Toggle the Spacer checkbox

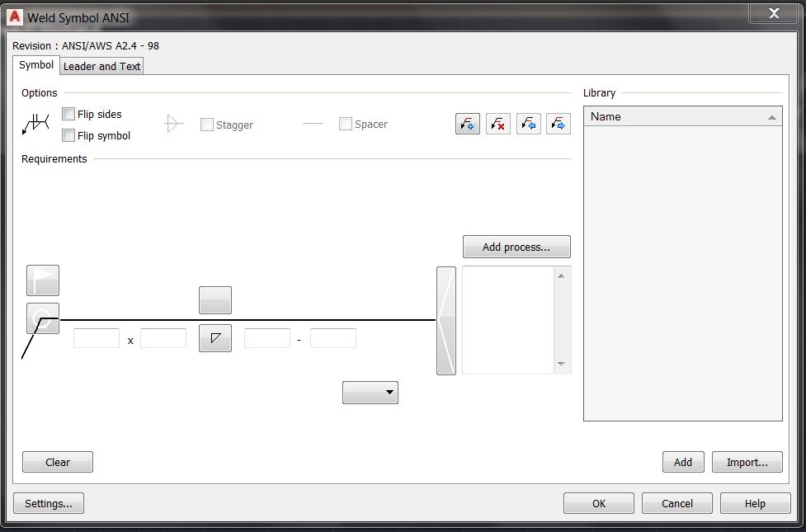345,124
